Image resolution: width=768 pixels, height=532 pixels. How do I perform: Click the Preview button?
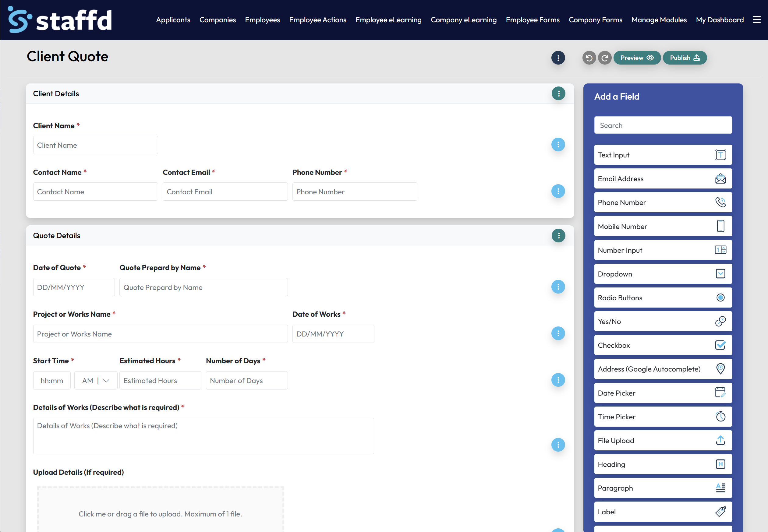[x=637, y=58]
